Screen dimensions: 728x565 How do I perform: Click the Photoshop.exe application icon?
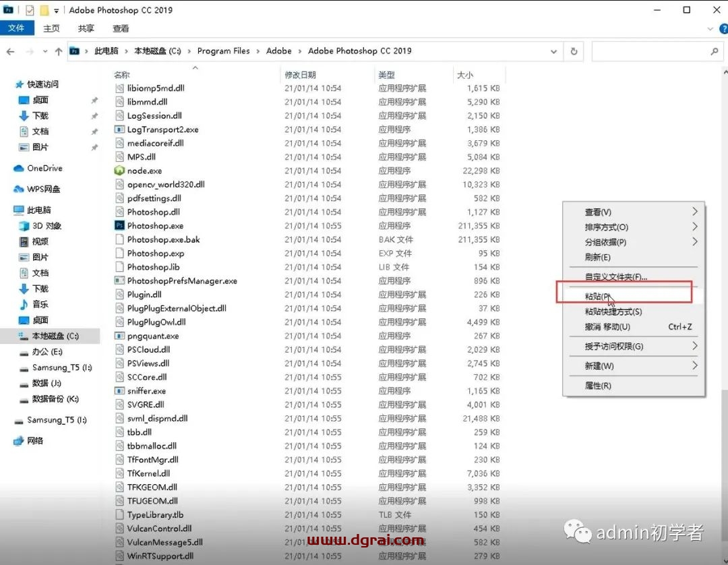119,226
